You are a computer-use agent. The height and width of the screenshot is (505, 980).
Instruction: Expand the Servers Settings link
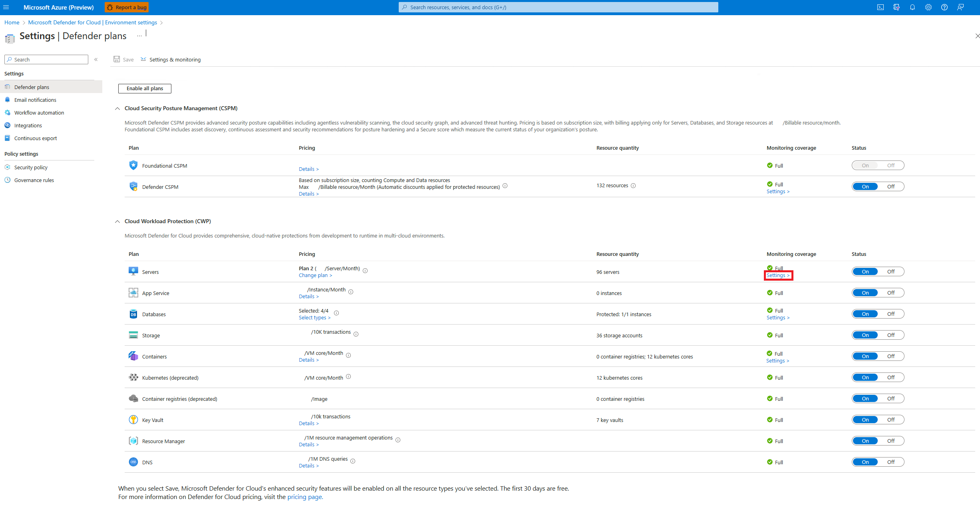tap(777, 275)
